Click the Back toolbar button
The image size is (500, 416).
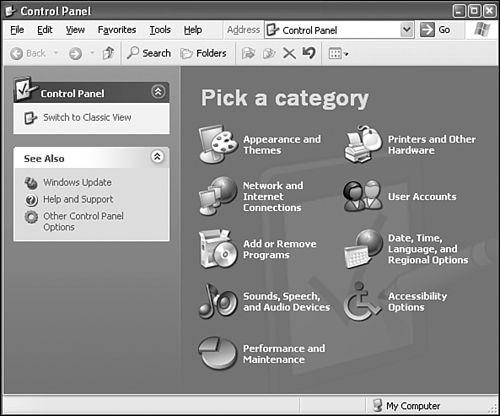[x=28, y=53]
